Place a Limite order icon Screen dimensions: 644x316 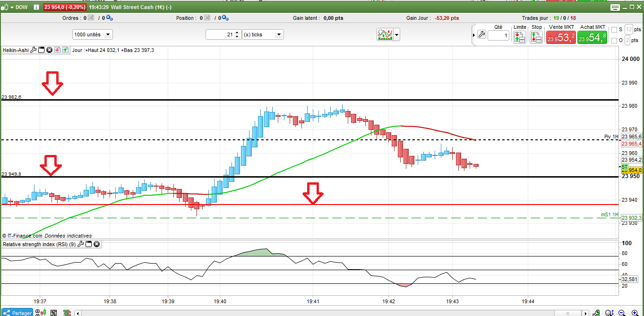pyautogui.click(x=519, y=37)
